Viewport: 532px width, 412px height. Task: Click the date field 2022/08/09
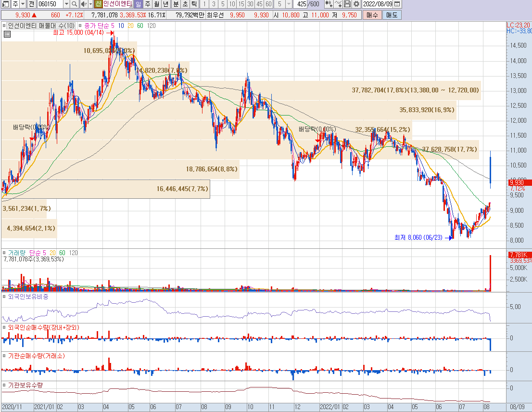(x=378, y=4)
